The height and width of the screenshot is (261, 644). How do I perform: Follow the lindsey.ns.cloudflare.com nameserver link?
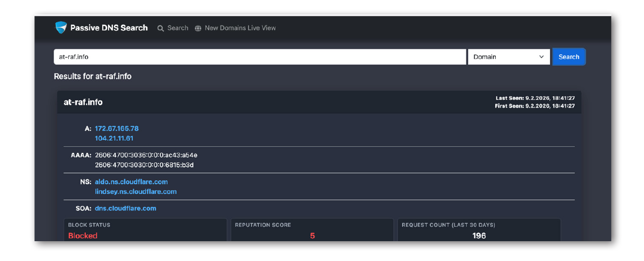(x=136, y=192)
